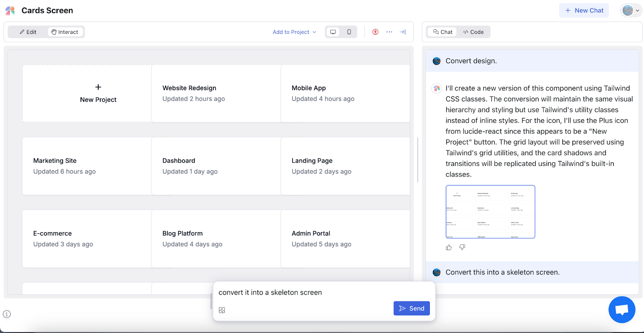Open the Add to Project dropdown
644x333 pixels.
(294, 32)
